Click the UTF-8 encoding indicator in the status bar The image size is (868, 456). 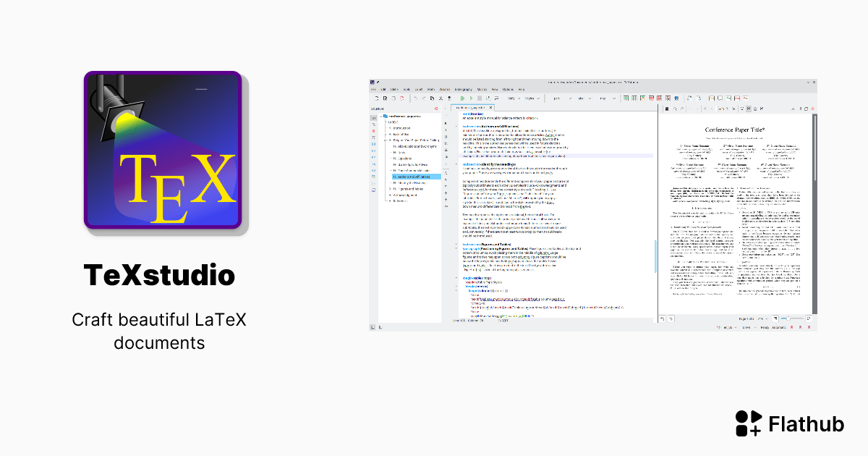(x=746, y=327)
